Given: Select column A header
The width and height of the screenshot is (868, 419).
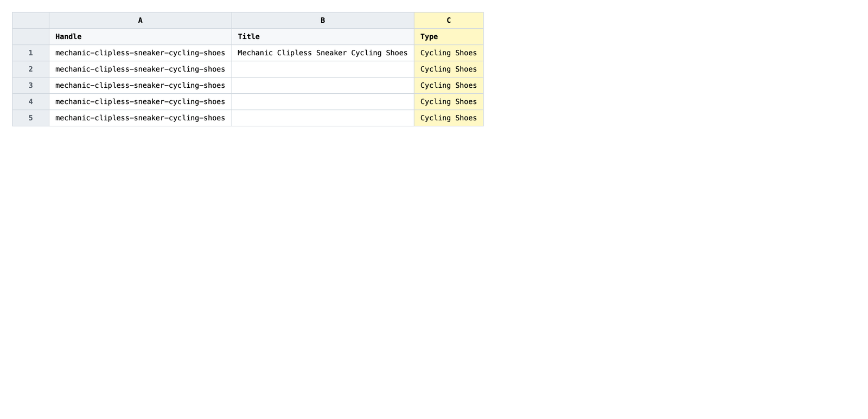Looking at the screenshot, I should pyautogui.click(x=140, y=21).
